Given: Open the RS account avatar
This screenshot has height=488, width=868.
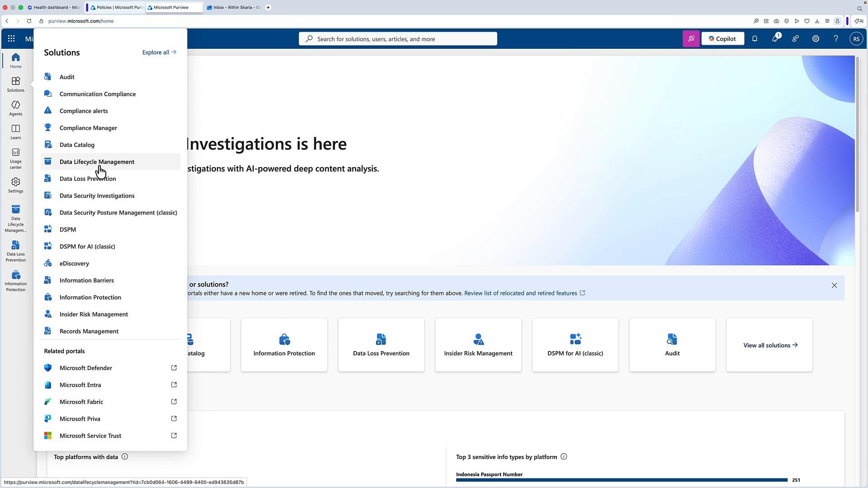Looking at the screenshot, I should (856, 39).
